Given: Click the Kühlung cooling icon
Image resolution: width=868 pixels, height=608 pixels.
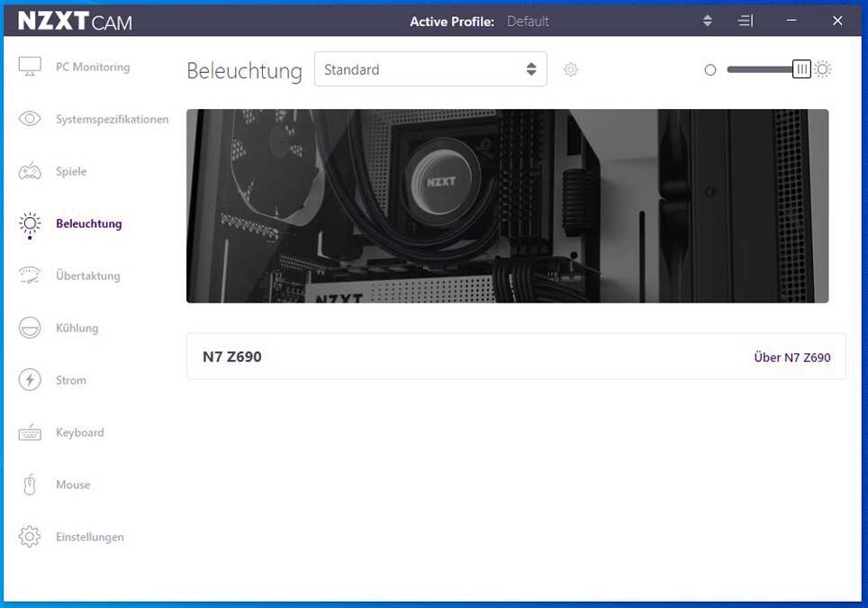Looking at the screenshot, I should pyautogui.click(x=30, y=328).
